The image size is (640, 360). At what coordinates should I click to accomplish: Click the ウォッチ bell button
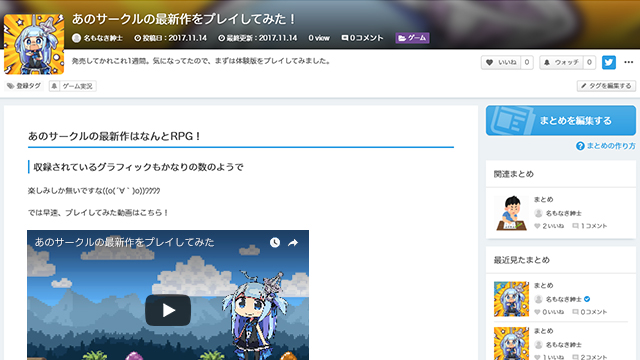coord(562,62)
